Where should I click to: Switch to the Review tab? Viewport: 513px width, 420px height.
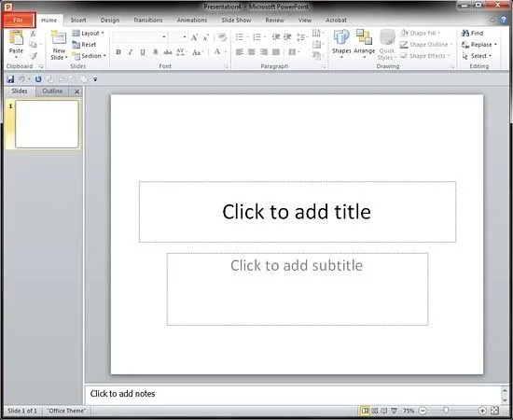pyautogui.click(x=275, y=20)
